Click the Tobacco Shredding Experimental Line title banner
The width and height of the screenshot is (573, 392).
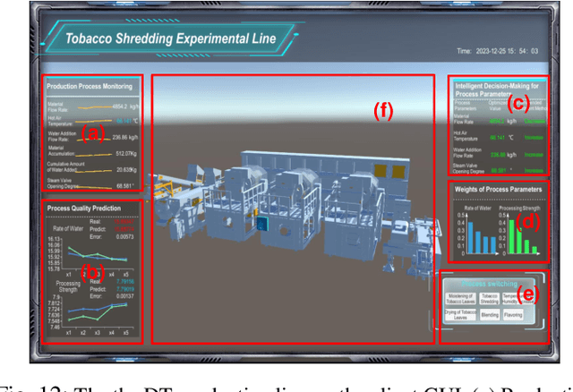click(172, 38)
